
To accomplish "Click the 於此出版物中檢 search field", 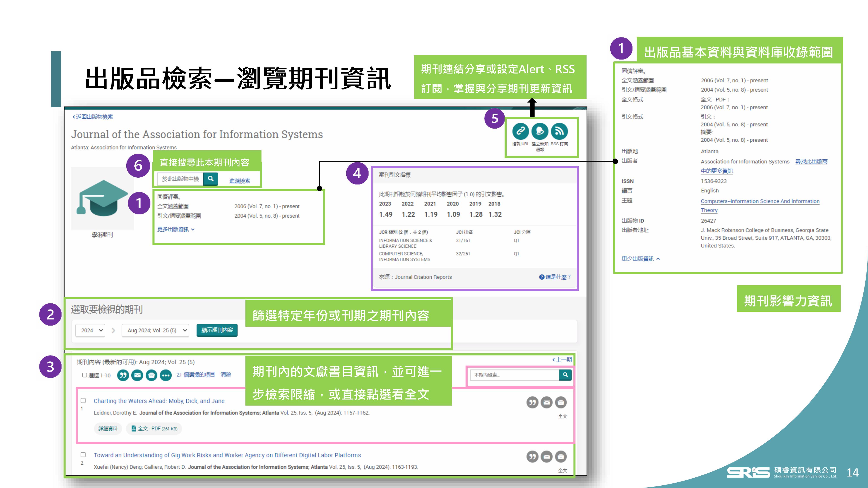I will pos(180,179).
